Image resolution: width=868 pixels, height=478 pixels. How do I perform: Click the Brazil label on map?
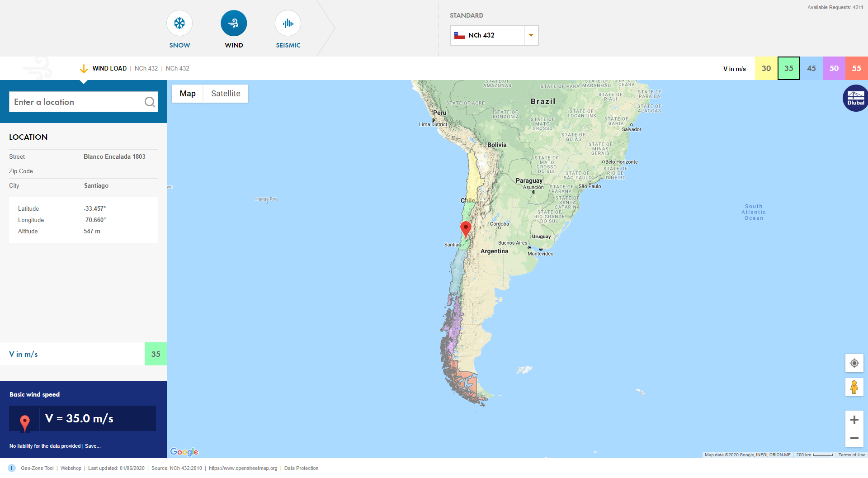coord(543,101)
